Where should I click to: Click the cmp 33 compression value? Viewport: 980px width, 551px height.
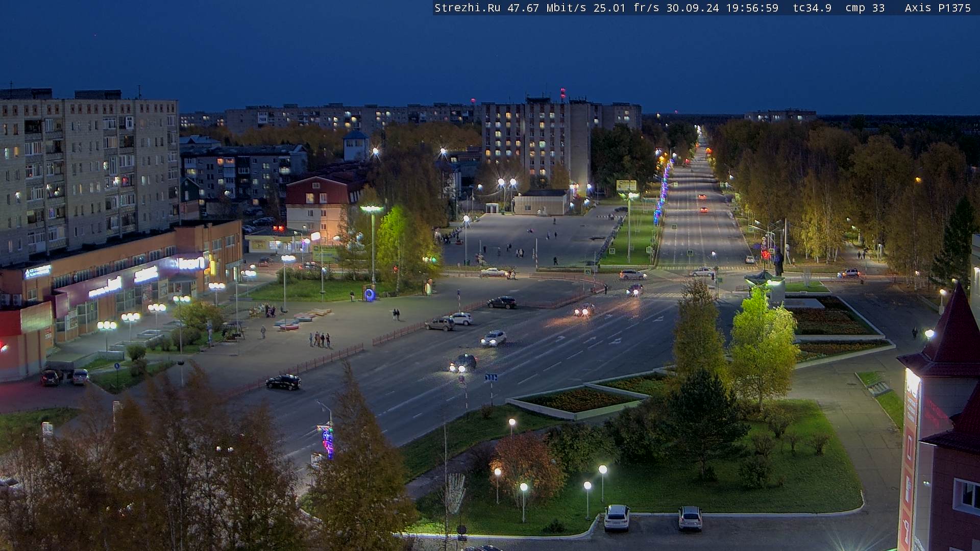coord(865,8)
